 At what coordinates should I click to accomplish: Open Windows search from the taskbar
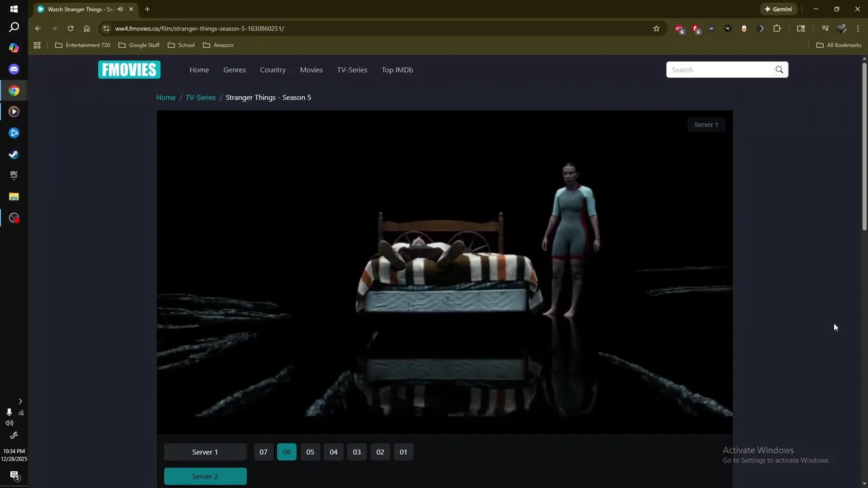(x=14, y=28)
